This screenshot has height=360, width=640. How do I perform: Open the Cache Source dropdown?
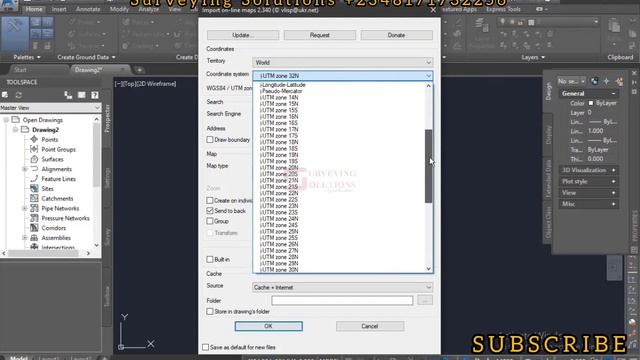coord(342,287)
